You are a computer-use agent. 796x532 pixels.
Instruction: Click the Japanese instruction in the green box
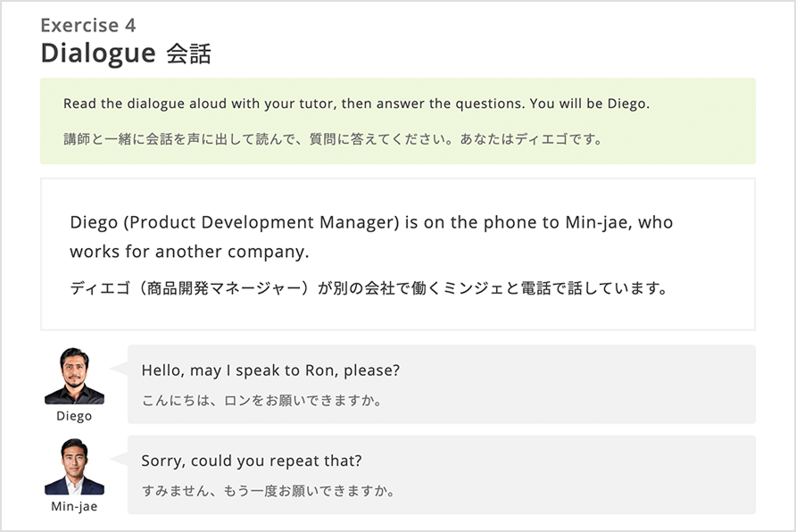click(333, 139)
